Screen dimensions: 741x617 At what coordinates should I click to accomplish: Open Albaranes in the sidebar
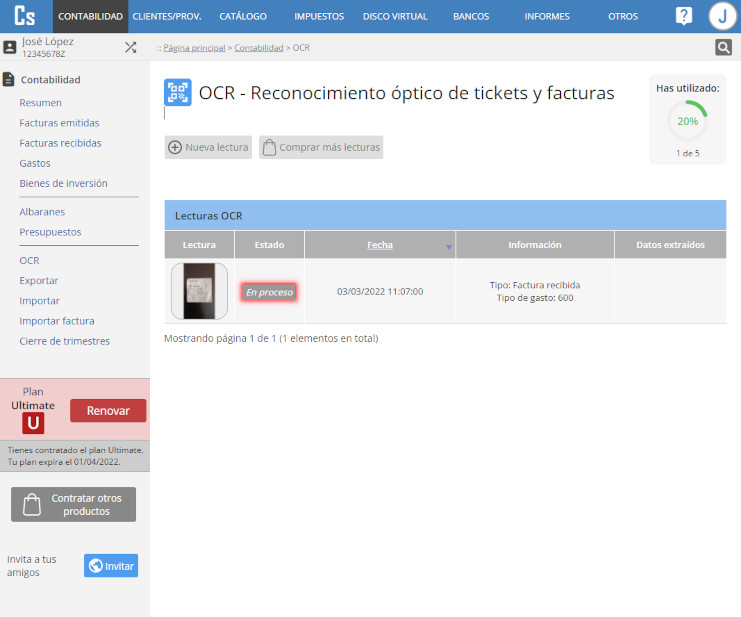pos(42,212)
